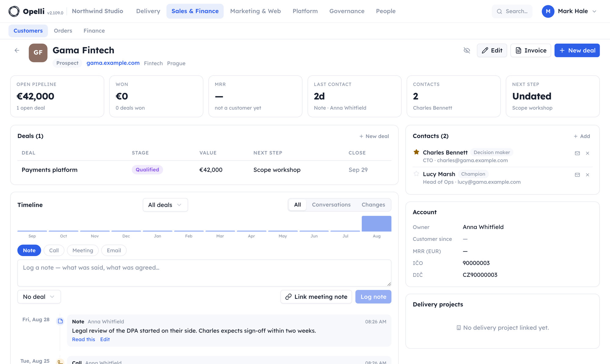Click owner name Anna Whitfield
Viewport: 610px width, 364px height.
[483, 227]
